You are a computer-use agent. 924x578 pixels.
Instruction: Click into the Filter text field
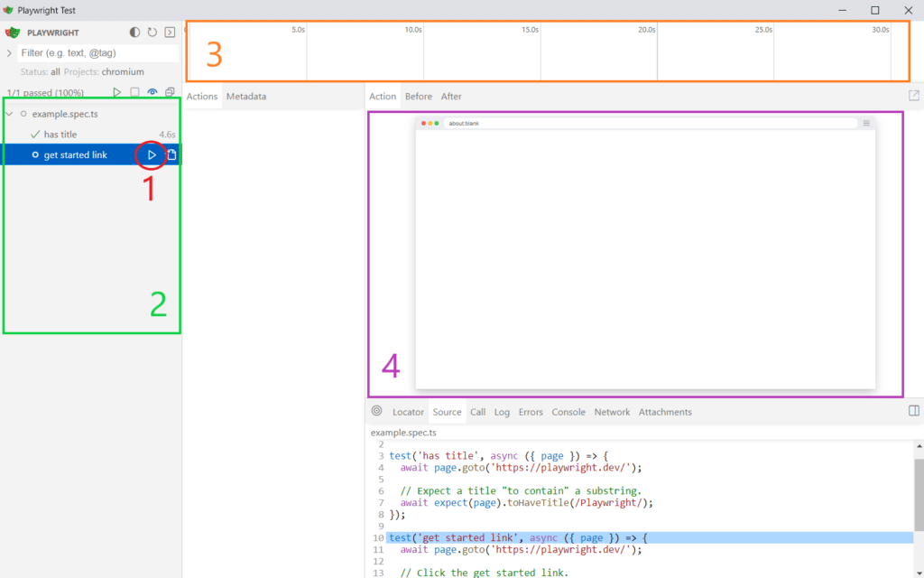[x=97, y=53]
